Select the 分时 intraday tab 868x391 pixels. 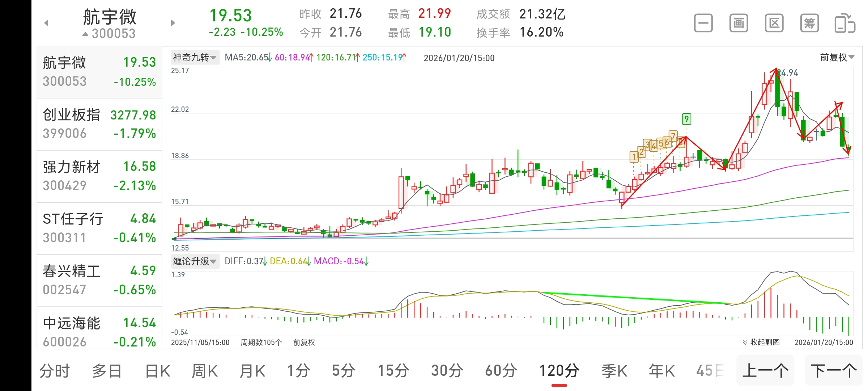click(x=54, y=371)
